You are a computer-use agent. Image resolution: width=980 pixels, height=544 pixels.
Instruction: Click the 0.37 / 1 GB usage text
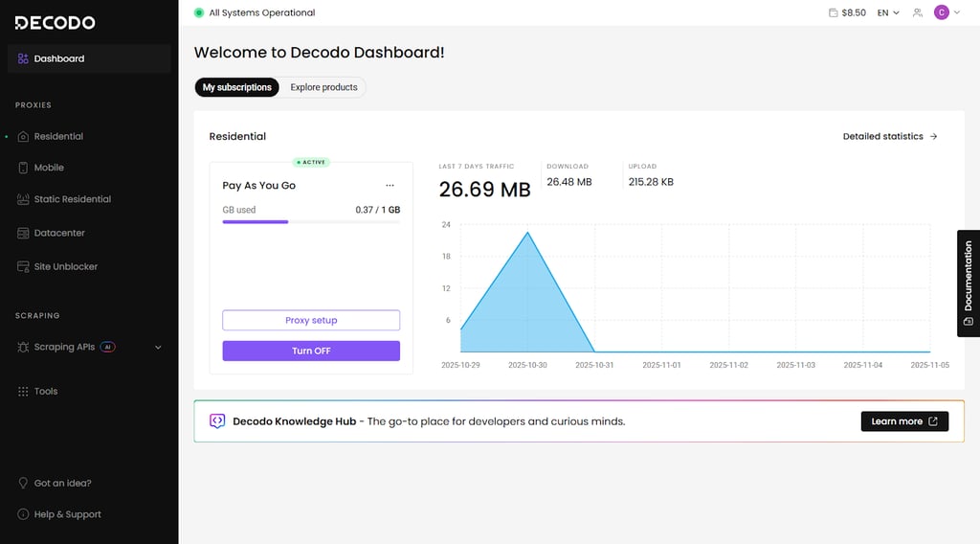tap(377, 210)
